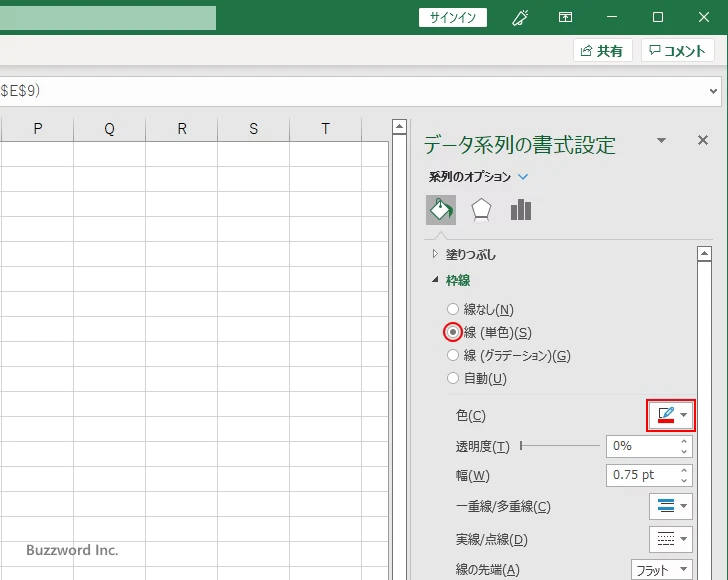Click the 共有 share button
The width and height of the screenshot is (728, 580).
click(x=603, y=51)
